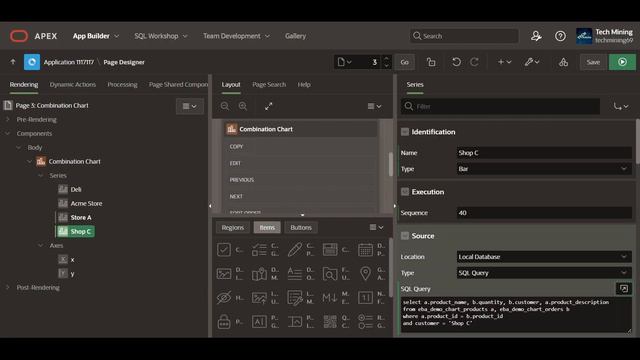Switch to the Processing tab

122,84
